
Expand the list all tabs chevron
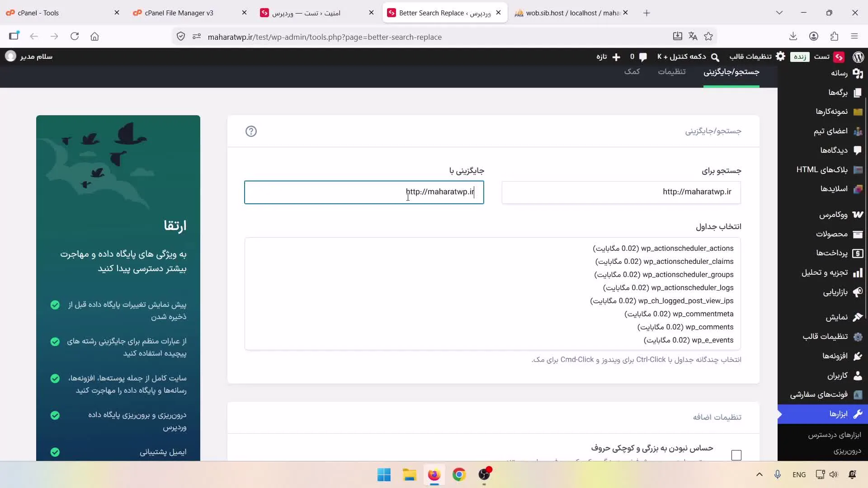[779, 13]
